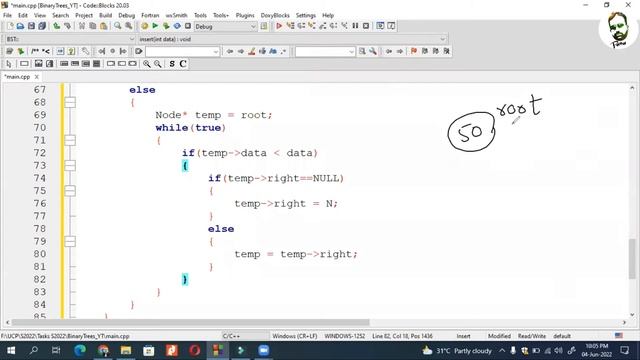Screen dimensions: 640x360
Task: Open the Settings menu
Action: pyautogui.click(x=306, y=16)
